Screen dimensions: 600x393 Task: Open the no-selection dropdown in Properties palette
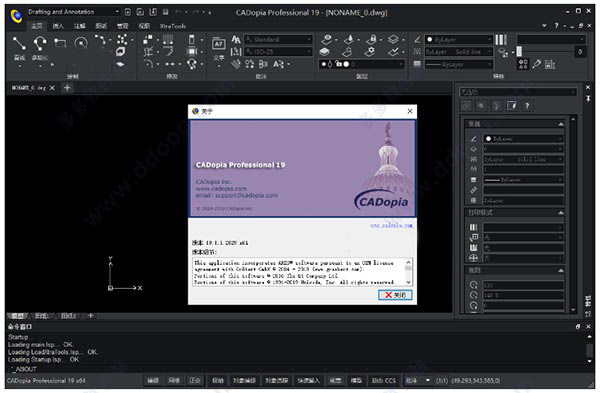(x=518, y=92)
